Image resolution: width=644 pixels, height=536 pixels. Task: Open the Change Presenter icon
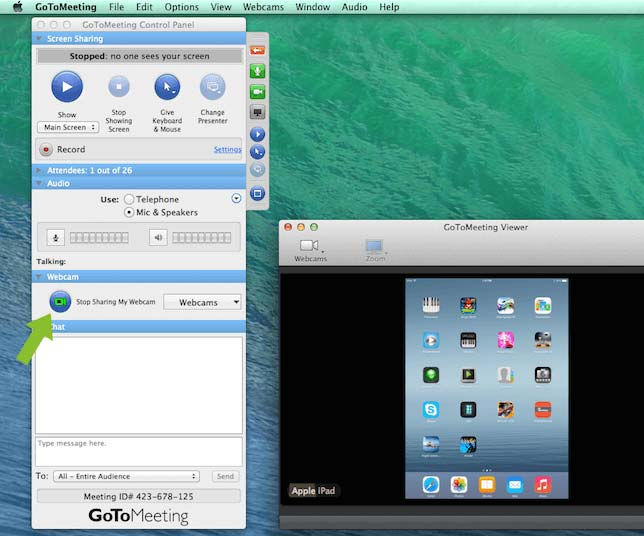coord(213,87)
